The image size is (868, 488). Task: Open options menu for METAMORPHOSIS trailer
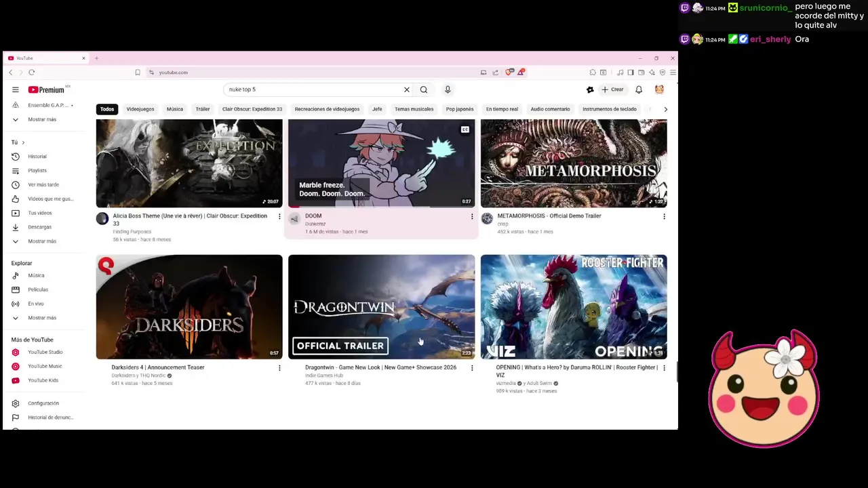click(664, 216)
